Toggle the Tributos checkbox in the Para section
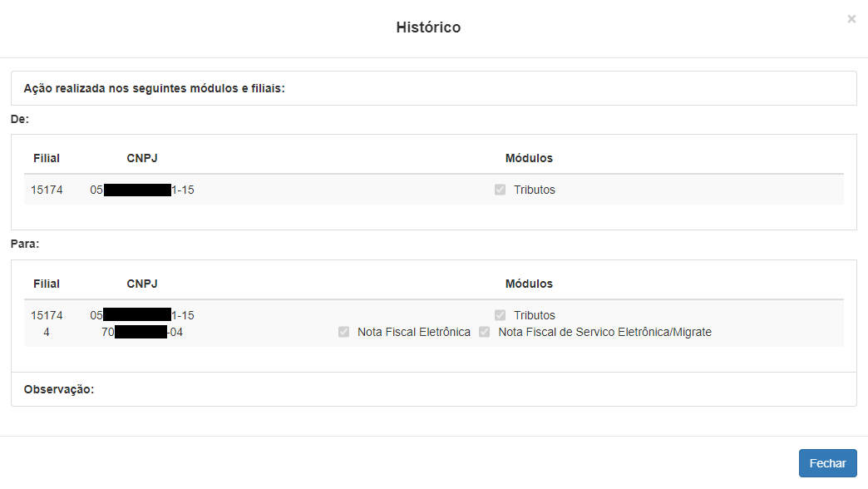Viewport: 868px width, 489px height. point(500,315)
